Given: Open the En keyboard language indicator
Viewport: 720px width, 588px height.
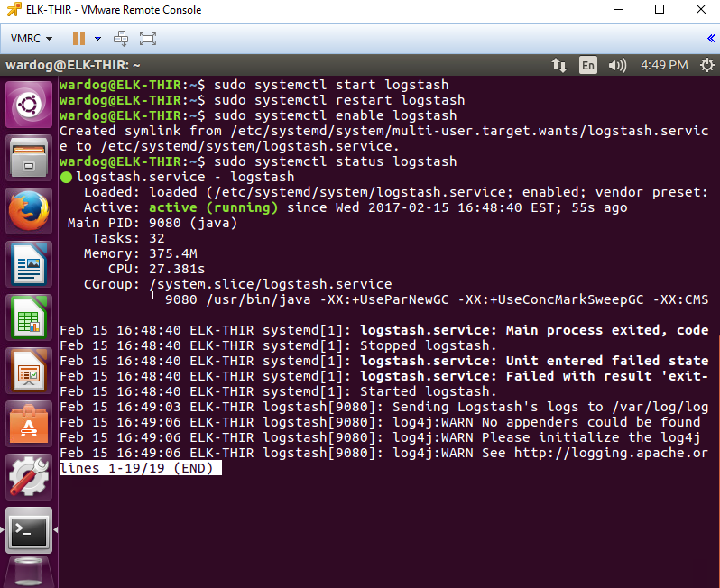Looking at the screenshot, I should click(x=587, y=65).
